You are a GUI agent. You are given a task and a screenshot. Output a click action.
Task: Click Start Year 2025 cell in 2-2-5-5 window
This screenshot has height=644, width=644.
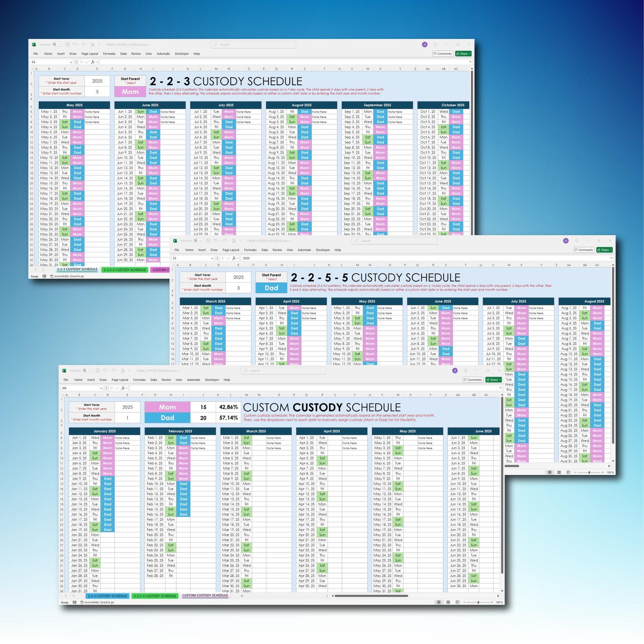(x=238, y=277)
